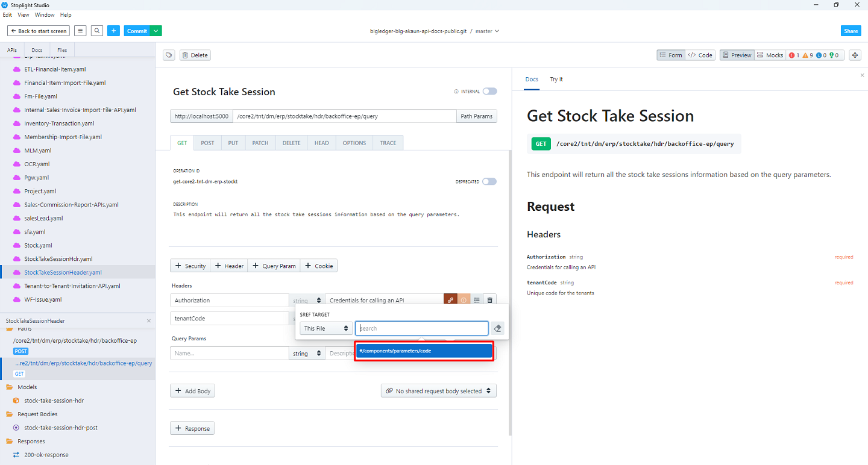Click the Share button
868x465 pixels.
coord(851,31)
